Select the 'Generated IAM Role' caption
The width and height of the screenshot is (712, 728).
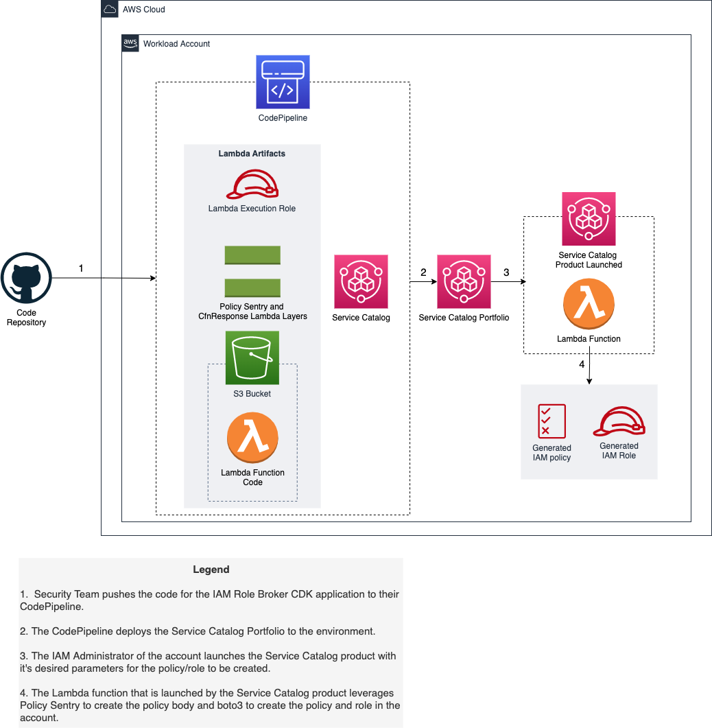[619, 451]
